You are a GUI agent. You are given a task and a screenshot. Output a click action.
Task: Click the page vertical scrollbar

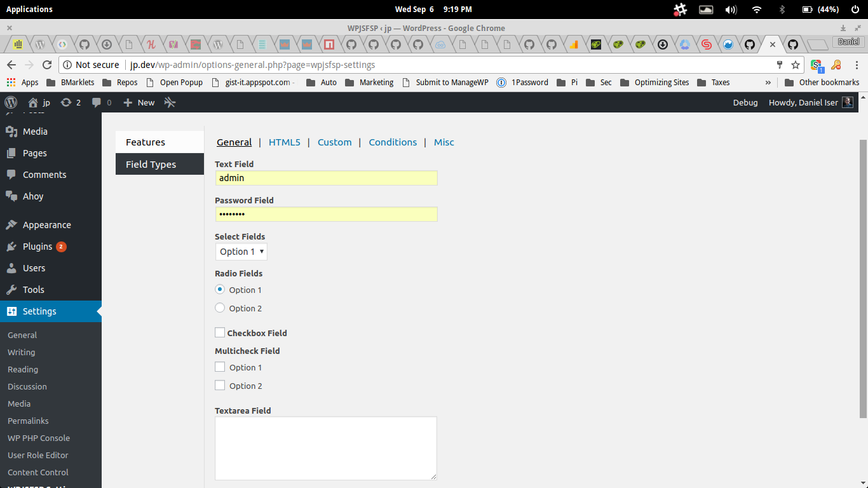pos(863,278)
